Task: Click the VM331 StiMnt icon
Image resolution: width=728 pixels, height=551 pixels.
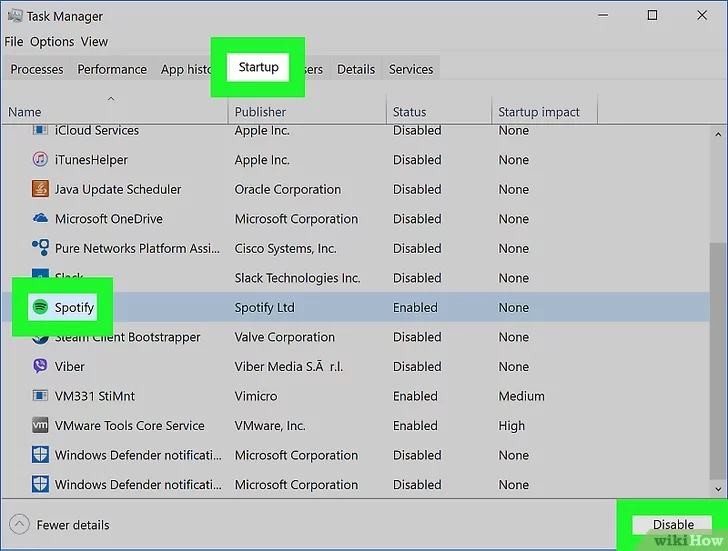Action: (40, 395)
